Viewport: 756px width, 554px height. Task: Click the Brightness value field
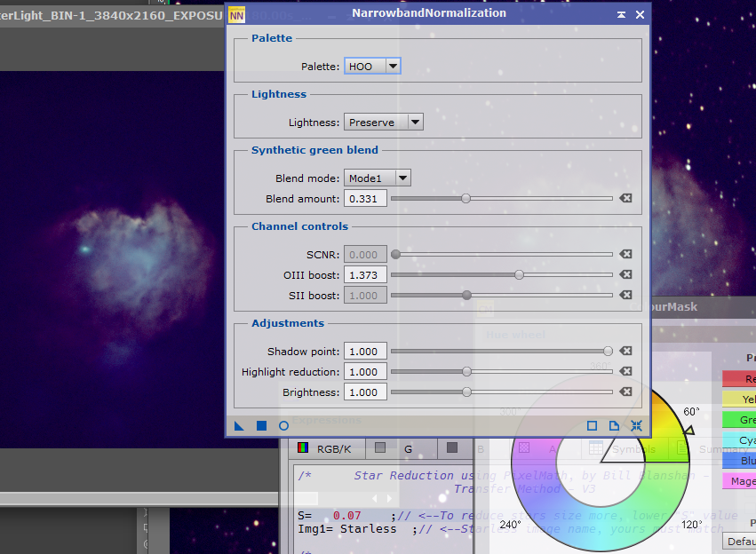click(x=365, y=392)
